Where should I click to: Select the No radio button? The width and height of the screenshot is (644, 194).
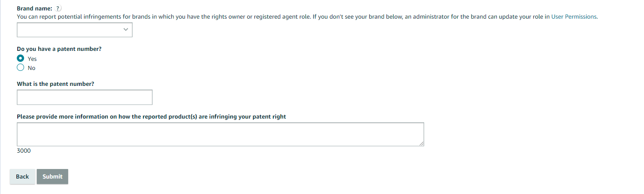pyautogui.click(x=20, y=68)
